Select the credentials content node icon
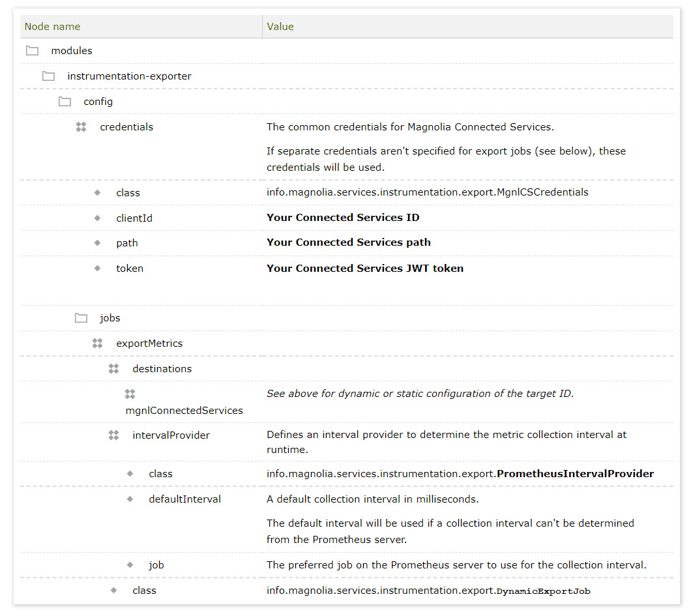691x616 pixels. point(81,126)
